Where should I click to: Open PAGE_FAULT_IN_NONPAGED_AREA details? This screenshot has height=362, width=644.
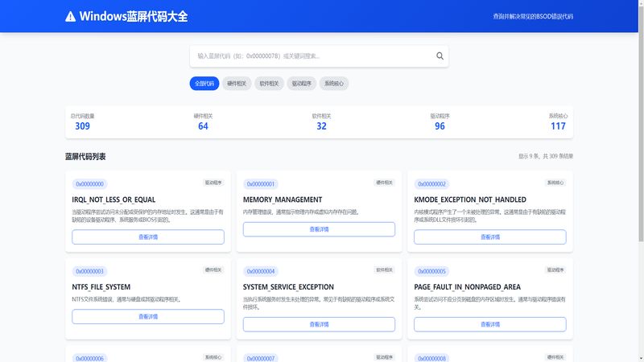click(489, 324)
